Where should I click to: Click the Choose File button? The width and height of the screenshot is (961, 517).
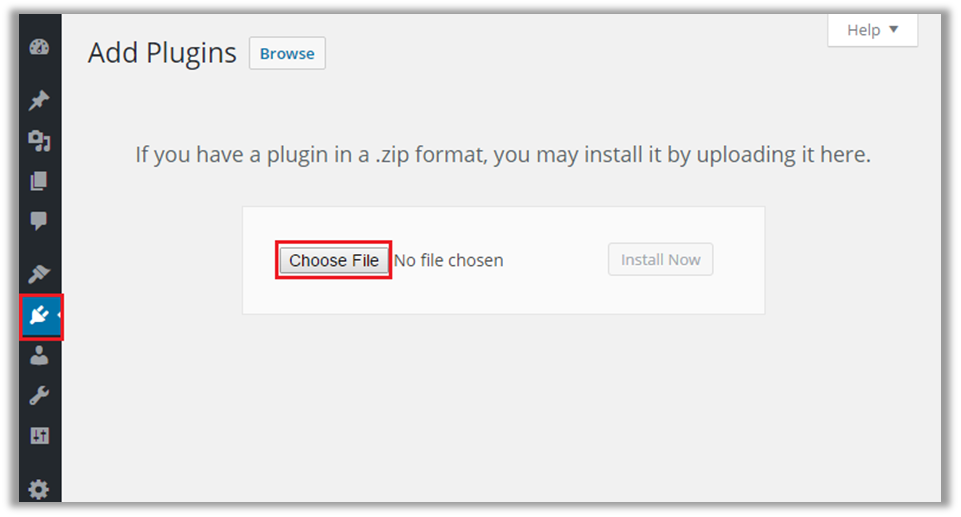click(x=334, y=260)
